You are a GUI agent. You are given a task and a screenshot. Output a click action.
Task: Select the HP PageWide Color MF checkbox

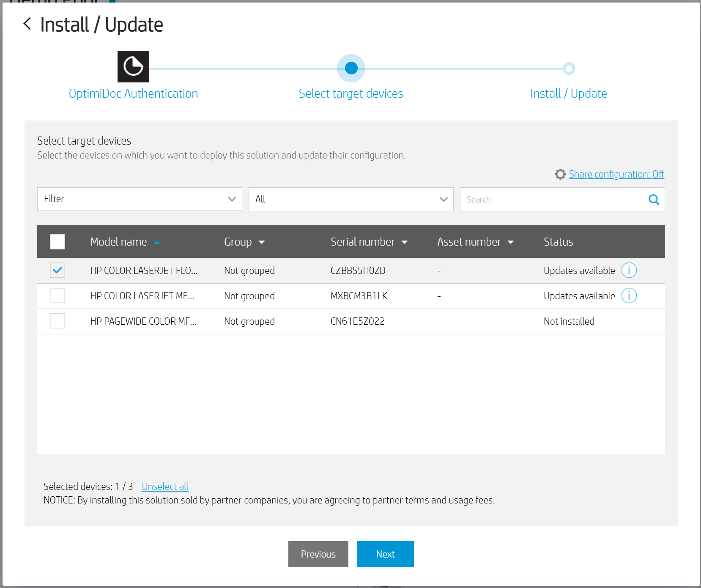pyautogui.click(x=58, y=321)
